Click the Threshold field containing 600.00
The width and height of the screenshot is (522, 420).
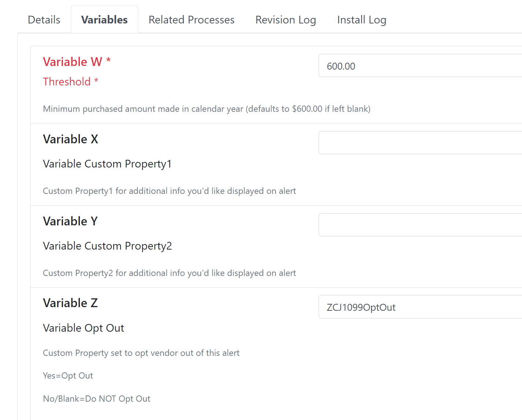point(420,66)
